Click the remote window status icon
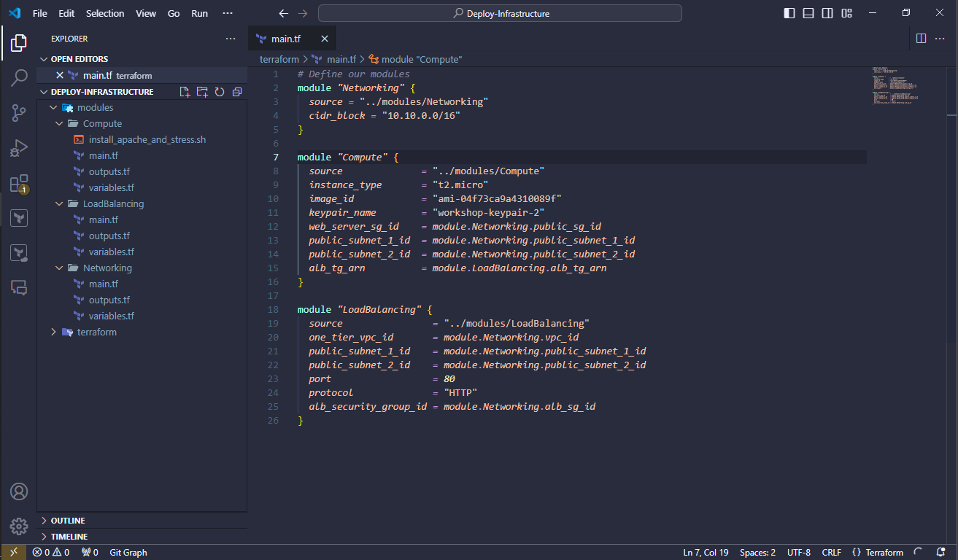The image size is (958, 560). click(x=13, y=552)
